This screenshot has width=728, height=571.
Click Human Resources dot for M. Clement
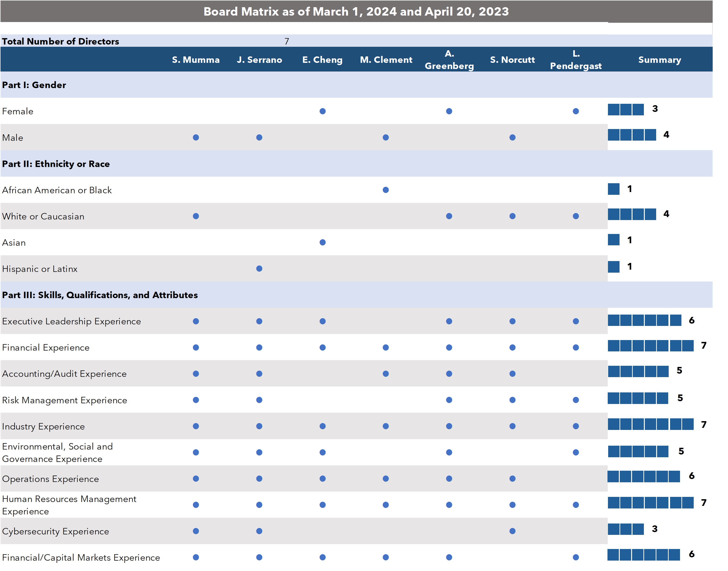tap(386, 505)
